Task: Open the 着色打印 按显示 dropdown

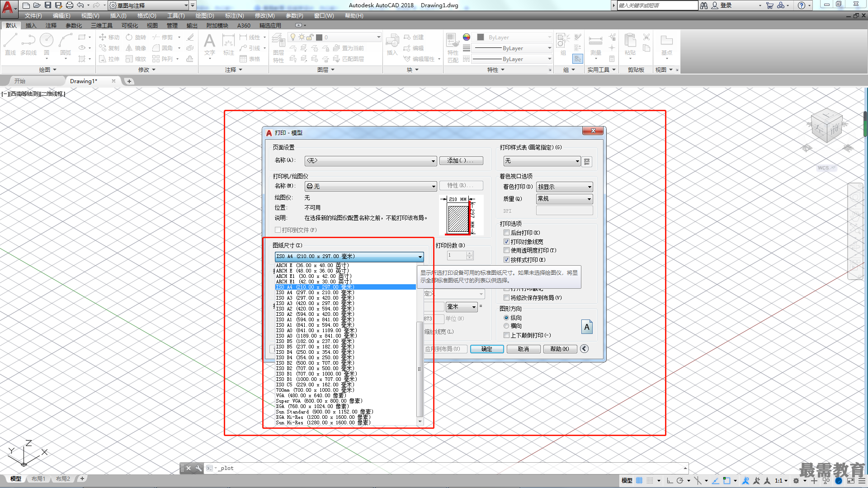Action: tap(564, 187)
